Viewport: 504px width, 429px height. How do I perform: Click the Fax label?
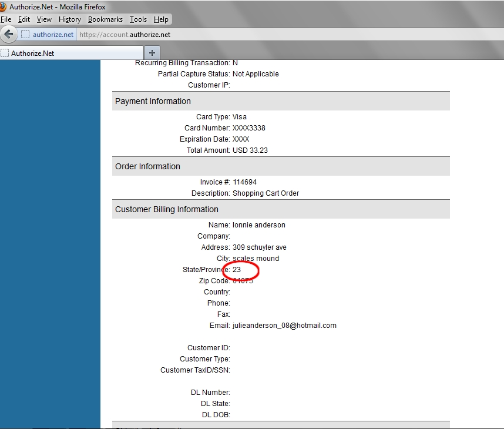click(224, 314)
